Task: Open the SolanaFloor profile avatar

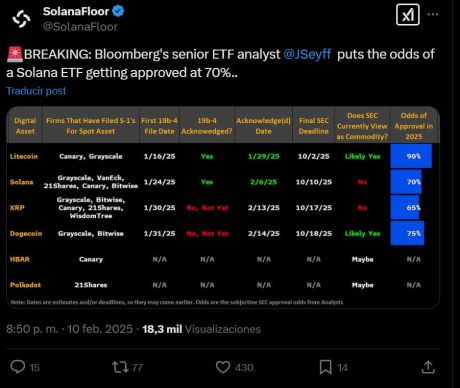Action: click(21, 19)
